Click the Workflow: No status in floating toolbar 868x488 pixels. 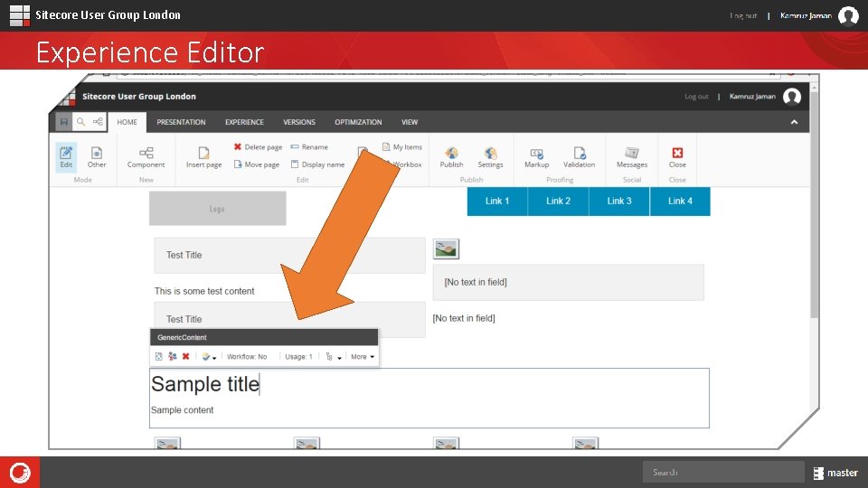(x=247, y=357)
